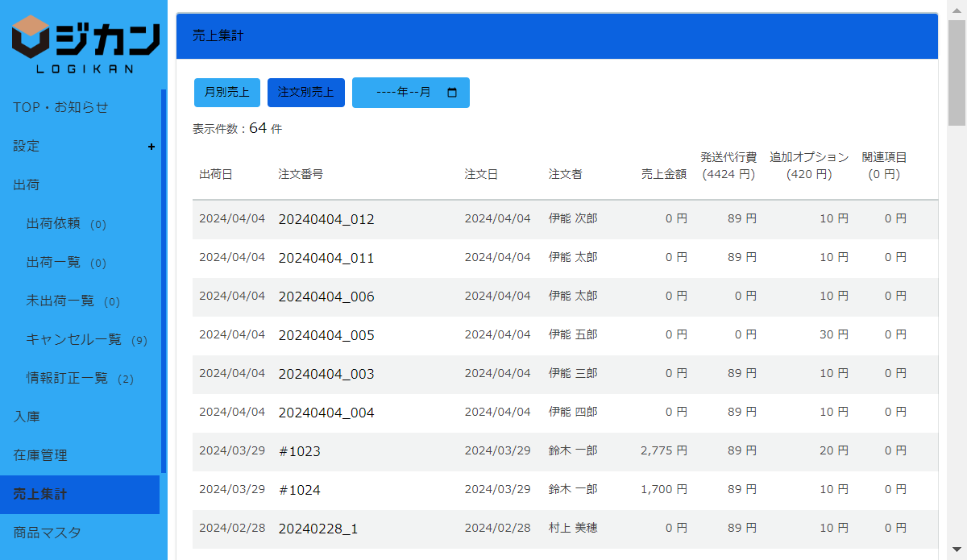Screen dimensions: 967x560
Task: Click the 月別売上 button
Action: (x=226, y=93)
